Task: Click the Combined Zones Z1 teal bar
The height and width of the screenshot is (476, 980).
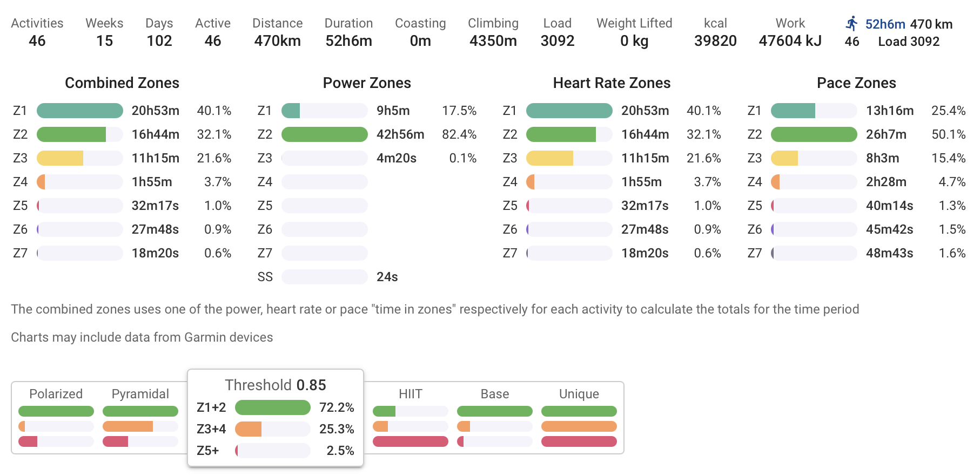Action: (x=79, y=111)
